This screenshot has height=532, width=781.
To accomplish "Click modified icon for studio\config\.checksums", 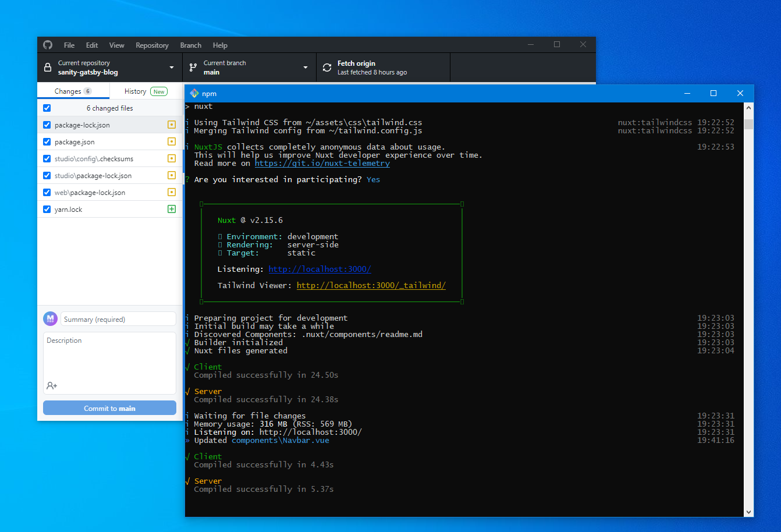I will 172,158.
